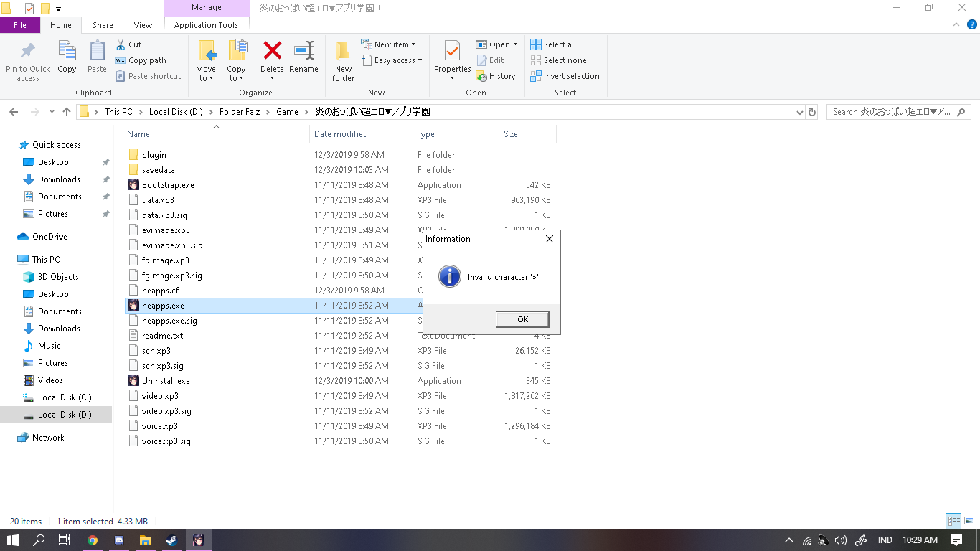The width and height of the screenshot is (980, 551).
Task: Open the View ribbon tab
Action: click(143, 25)
